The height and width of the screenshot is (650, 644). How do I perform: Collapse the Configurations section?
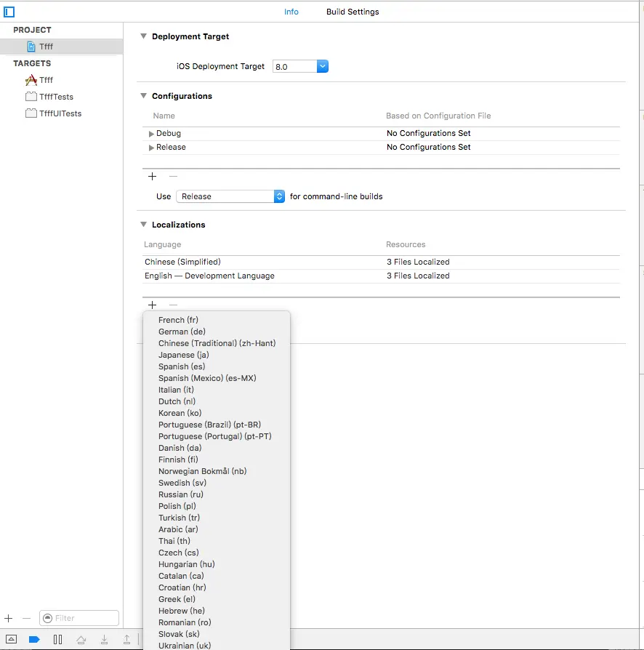(143, 96)
